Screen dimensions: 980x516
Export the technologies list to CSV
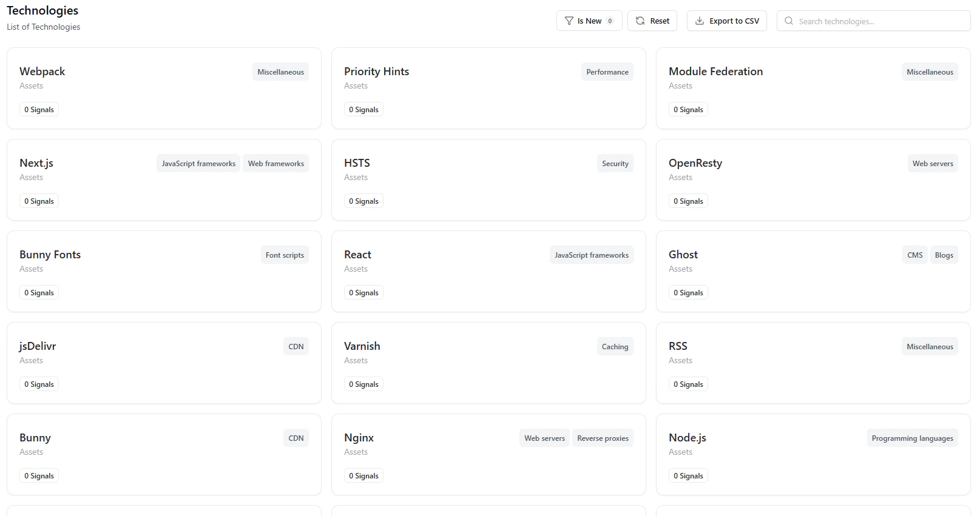click(x=727, y=21)
